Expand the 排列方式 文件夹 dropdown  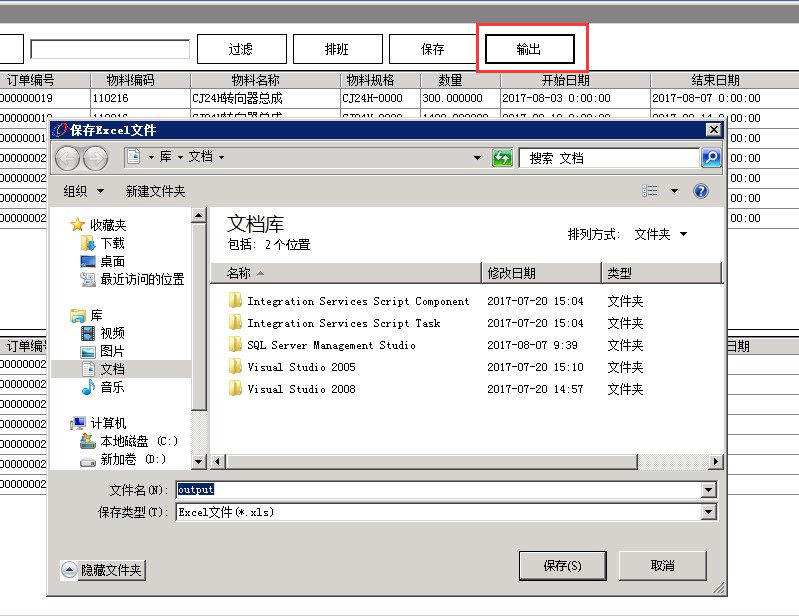click(661, 234)
